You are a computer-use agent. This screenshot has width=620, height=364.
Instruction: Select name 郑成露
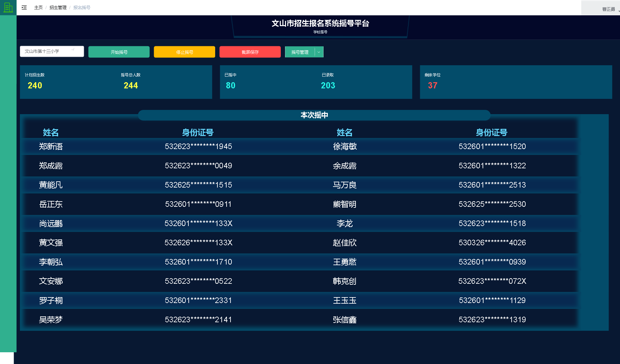point(51,166)
